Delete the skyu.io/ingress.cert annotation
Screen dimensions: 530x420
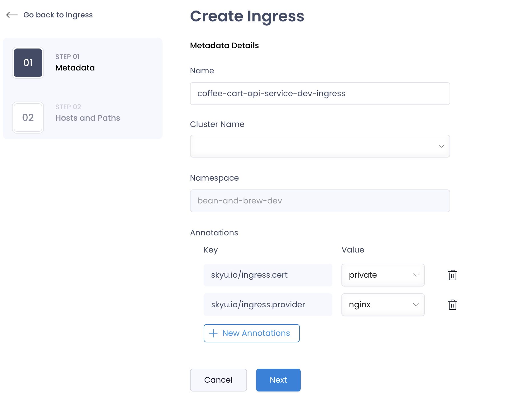[x=452, y=275]
